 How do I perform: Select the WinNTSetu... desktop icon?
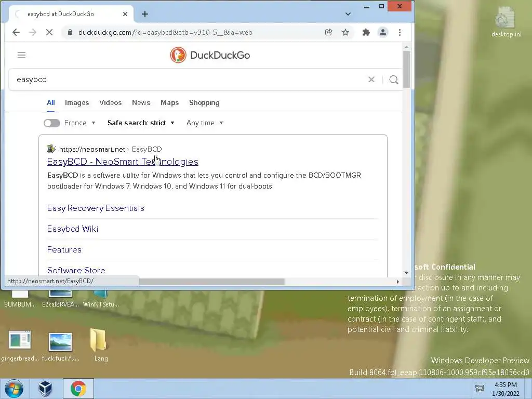[x=101, y=300]
